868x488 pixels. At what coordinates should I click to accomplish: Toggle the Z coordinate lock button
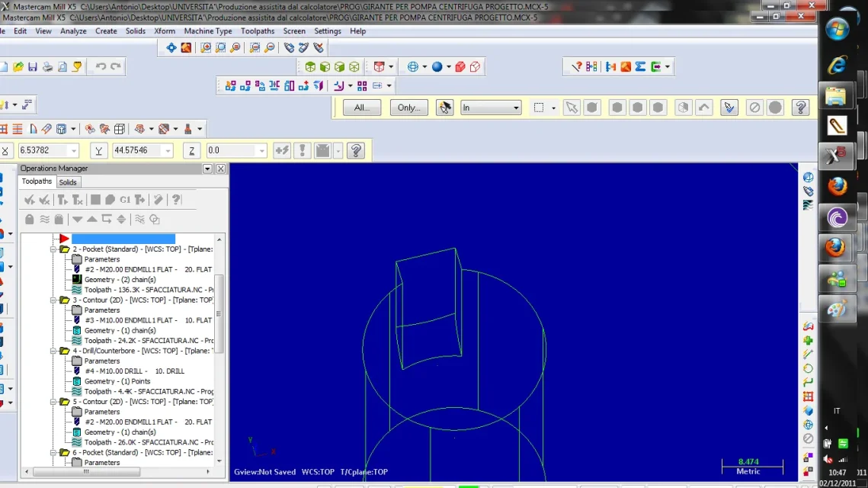[x=191, y=151]
